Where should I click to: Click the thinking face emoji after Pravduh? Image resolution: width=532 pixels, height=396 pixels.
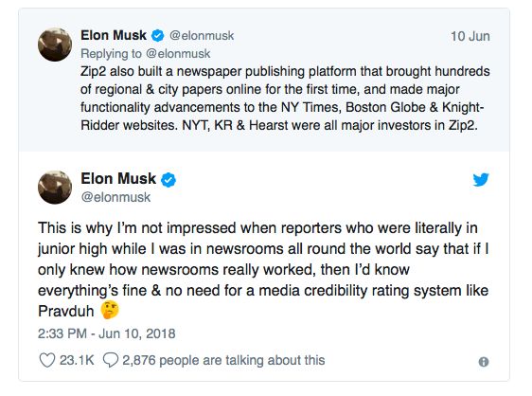coord(110,310)
